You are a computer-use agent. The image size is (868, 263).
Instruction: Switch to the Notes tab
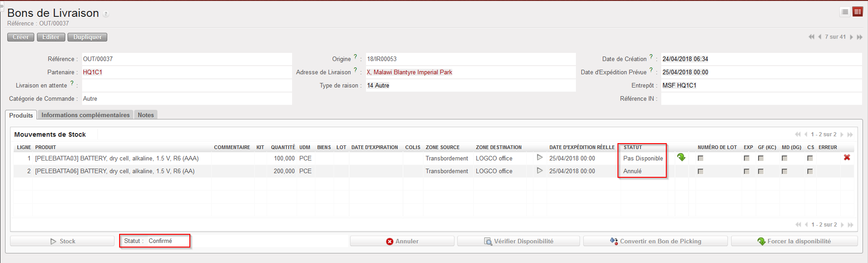coord(146,115)
